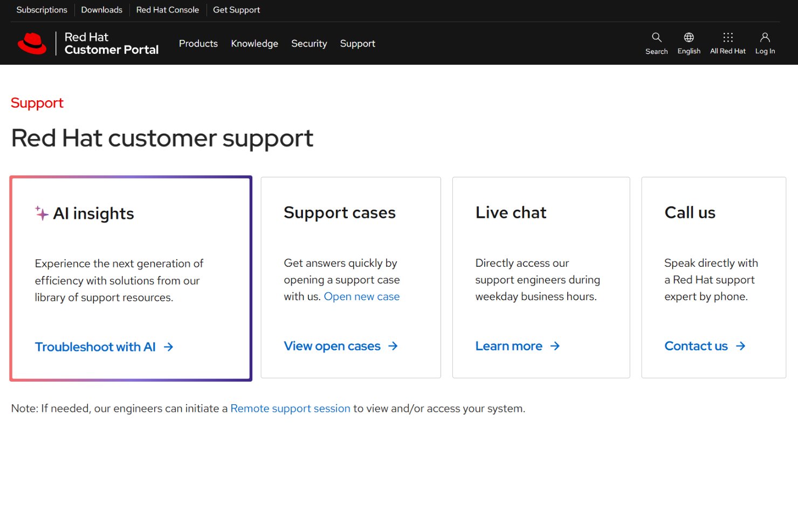The width and height of the screenshot is (798, 532).
Task: Click Learn more under Live chat
Action: [509, 346]
